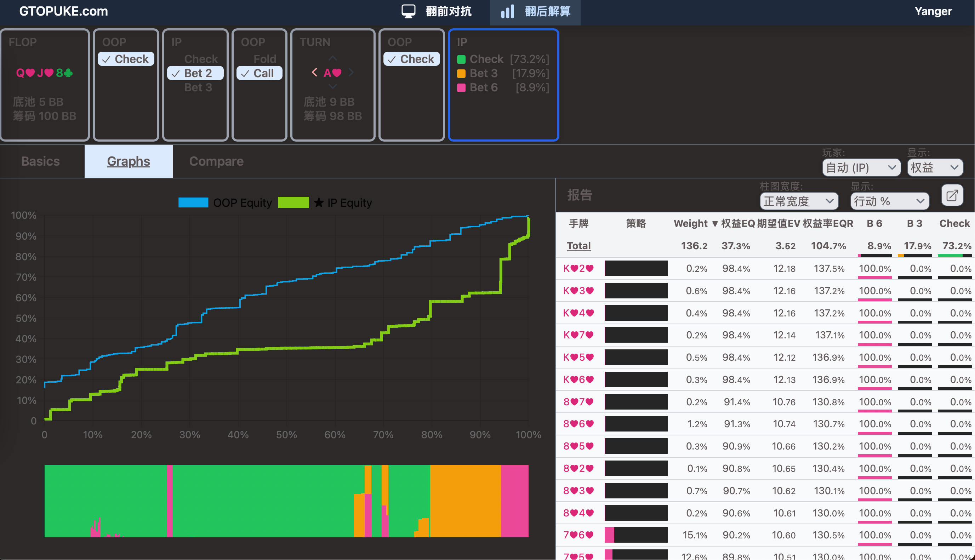The width and height of the screenshot is (975, 560).
Task: Click the next turn card right arrow
Action: [x=351, y=72]
